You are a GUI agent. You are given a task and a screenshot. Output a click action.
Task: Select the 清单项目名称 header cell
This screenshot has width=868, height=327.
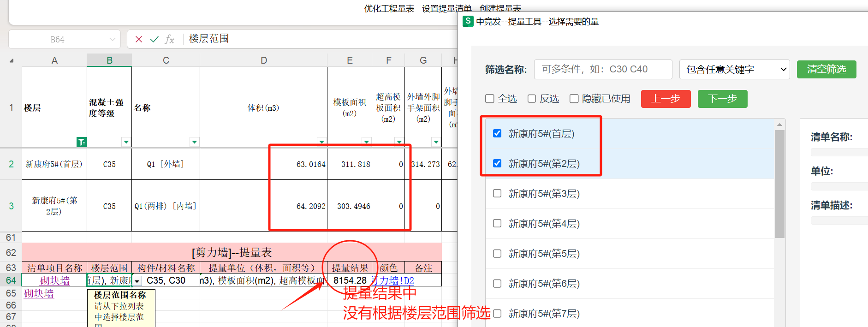click(x=54, y=268)
